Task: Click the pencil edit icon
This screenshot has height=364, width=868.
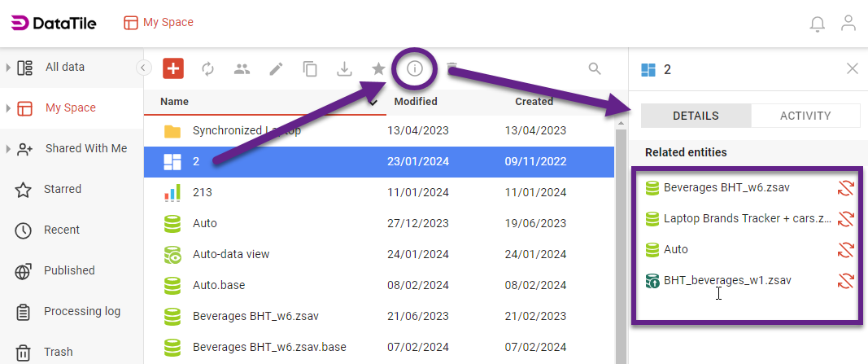Action: pyautogui.click(x=276, y=69)
